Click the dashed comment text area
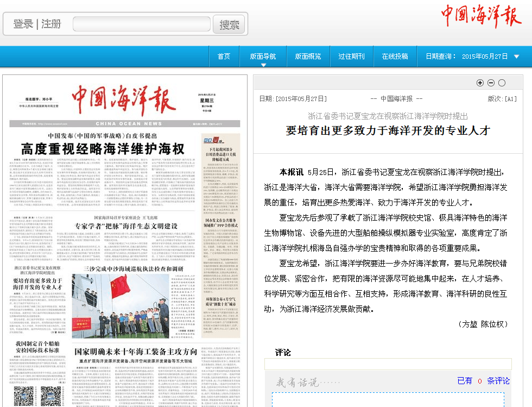The image size is (532, 407). coord(388,400)
